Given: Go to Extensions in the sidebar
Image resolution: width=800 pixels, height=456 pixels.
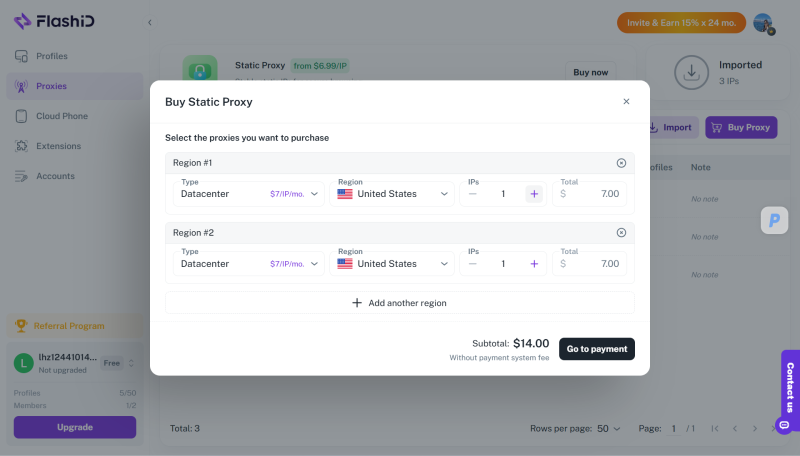Looking at the screenshot, I should pyautogui.click(x=58, y=146).
